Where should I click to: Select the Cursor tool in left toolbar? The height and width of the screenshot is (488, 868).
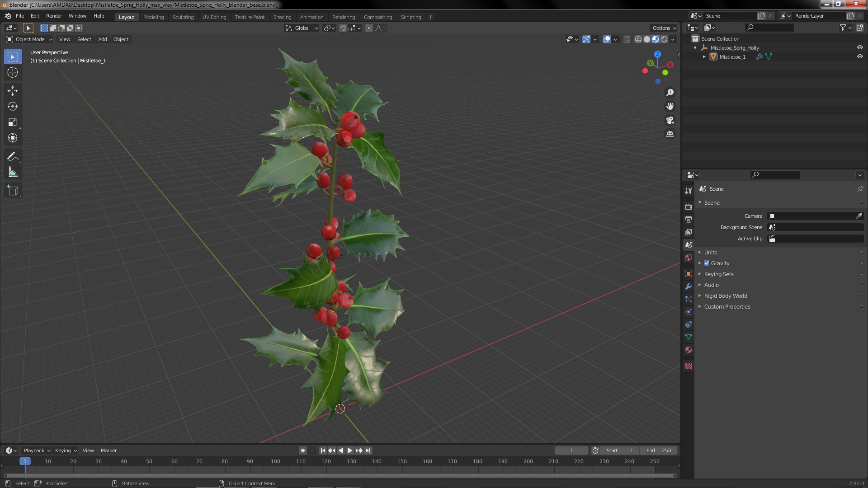(13, 72)
